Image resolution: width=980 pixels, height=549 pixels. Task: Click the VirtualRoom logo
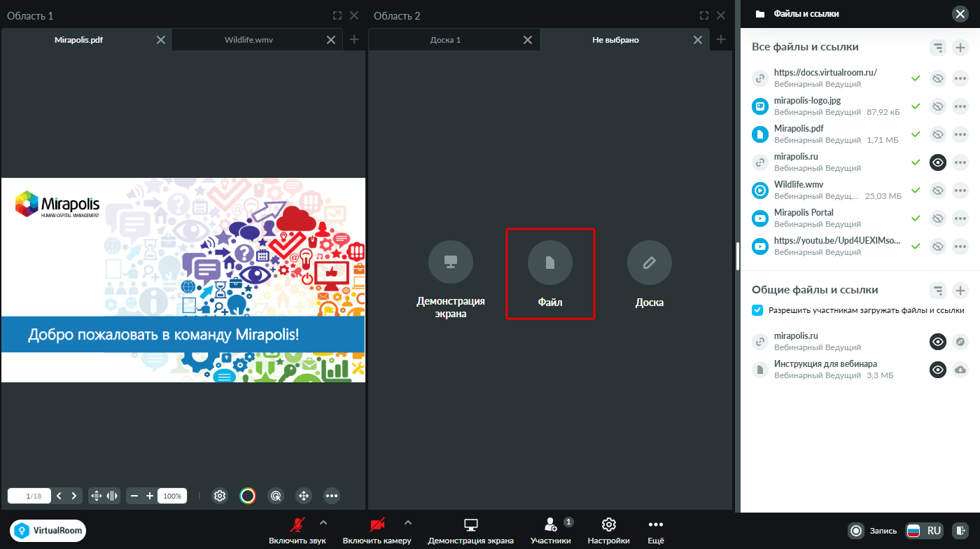pyautogui.click(x=48, y=531)
